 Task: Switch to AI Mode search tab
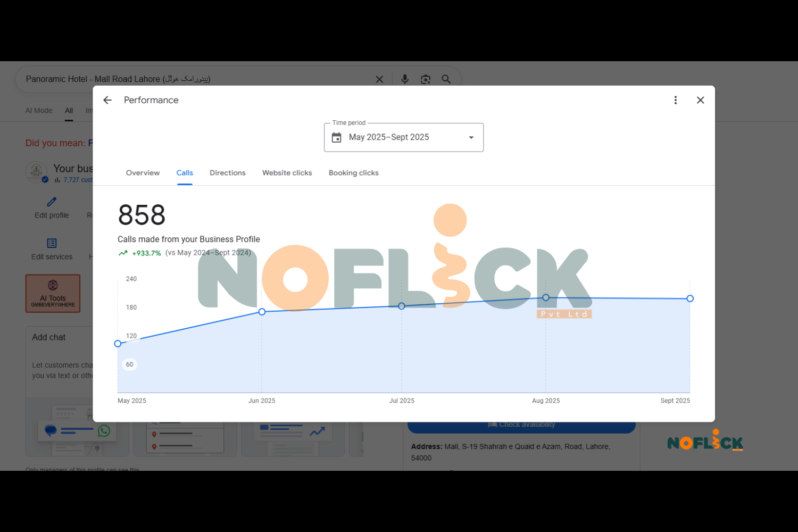[x=39, y=111]
